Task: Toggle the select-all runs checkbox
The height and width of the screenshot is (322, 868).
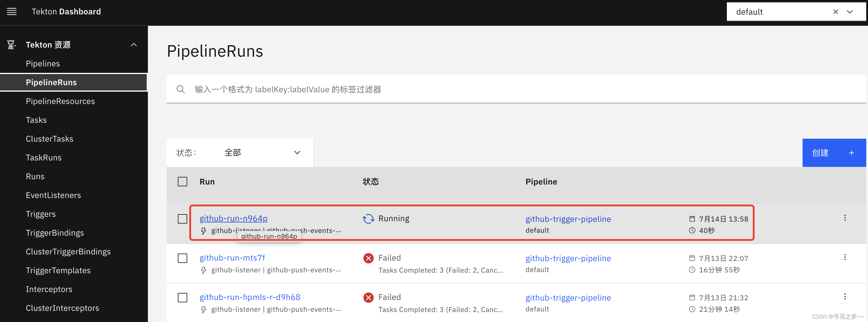Action: (182, 182)
